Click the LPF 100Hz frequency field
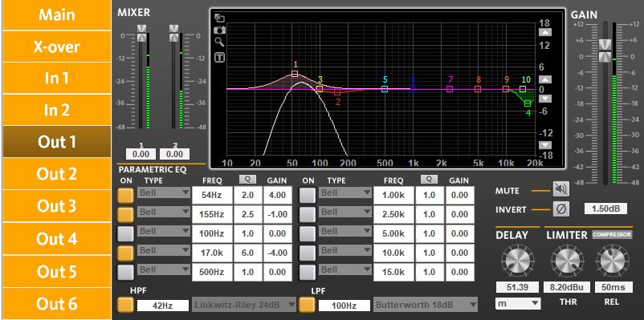The width and height of the screenshot is (644, 320). point(344,306)
